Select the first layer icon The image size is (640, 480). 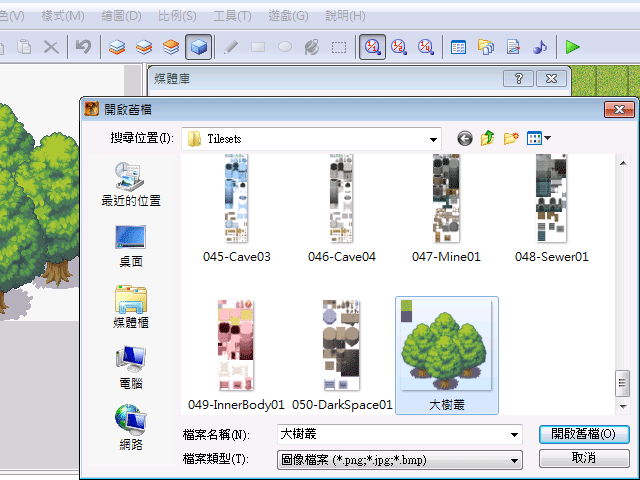(x=117, y=47)
